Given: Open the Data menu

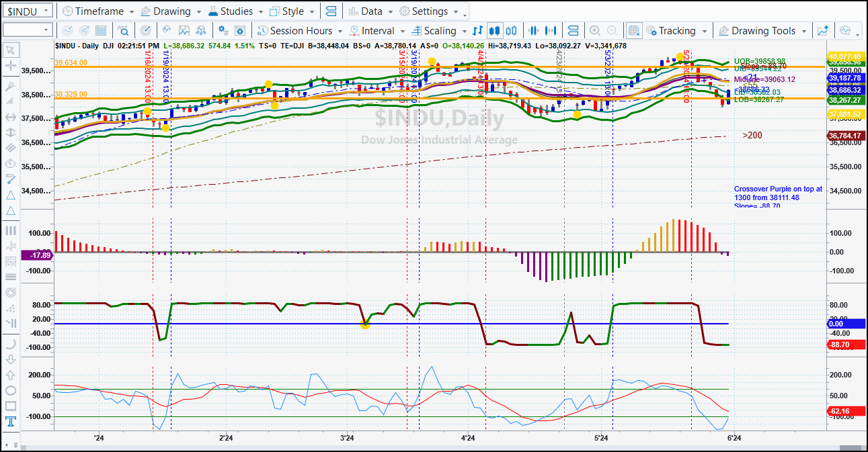Looking at the screenshot, I should point(371,11).
